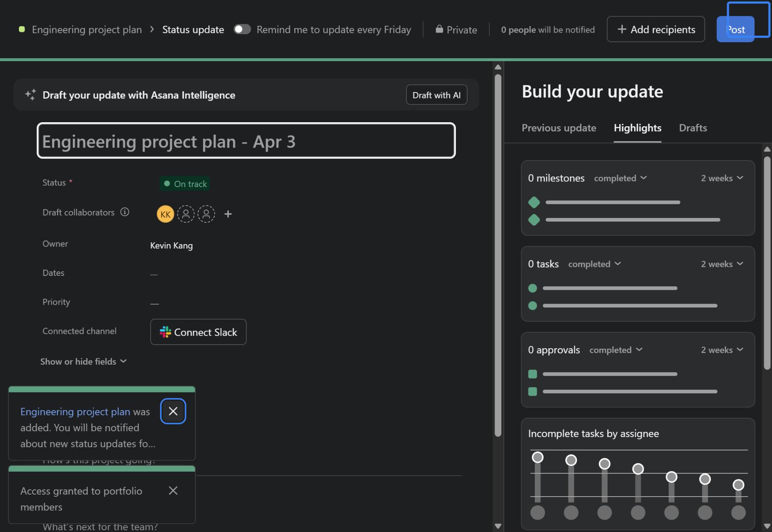The width and height of the screenshot is (772, 532).
Task: Click first approval square icon
Action: point(533,374)
